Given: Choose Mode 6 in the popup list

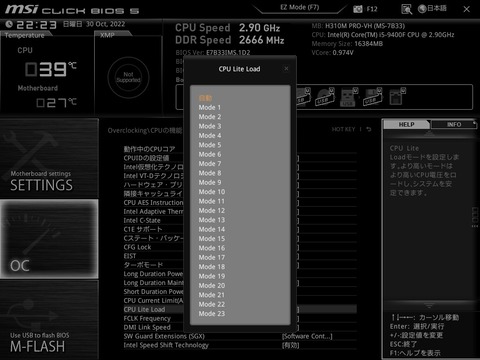Looking at the screenshot, I should 210,154.
